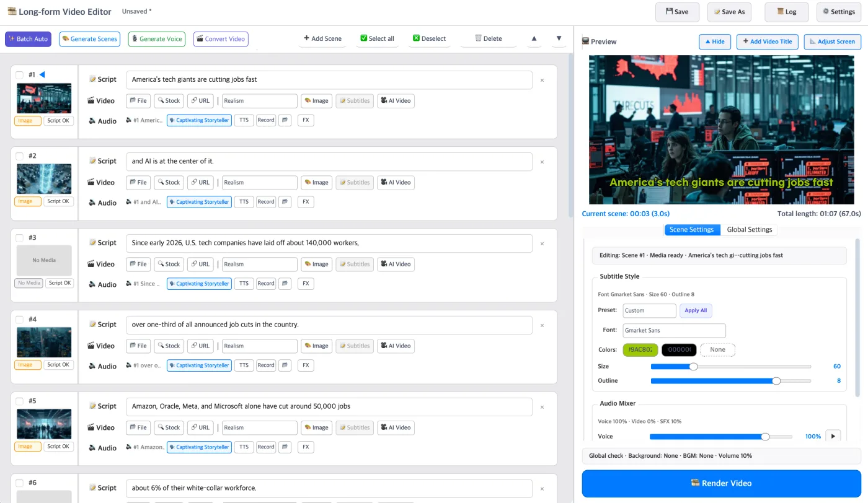Viewport: 868px width, 503px height.
Task: Play the Voice preview in Audio Mixer
Action: (833, 436)
